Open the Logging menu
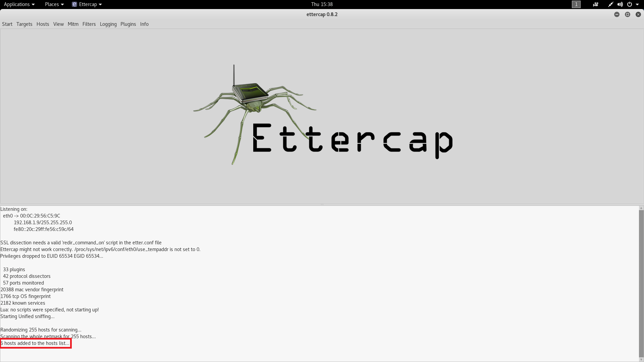644x362 pixels. point(108,24)
